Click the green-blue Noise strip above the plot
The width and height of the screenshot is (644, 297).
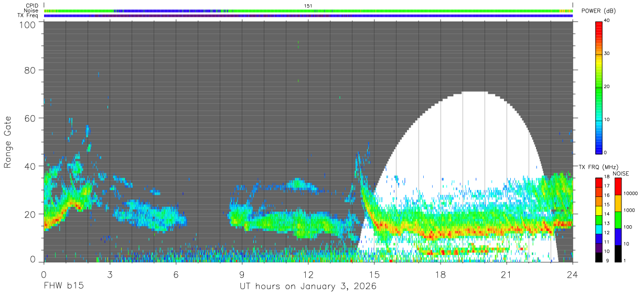point(308,10)
